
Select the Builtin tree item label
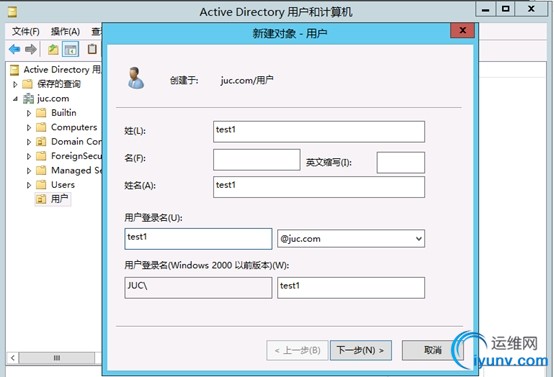click(64, 113)
